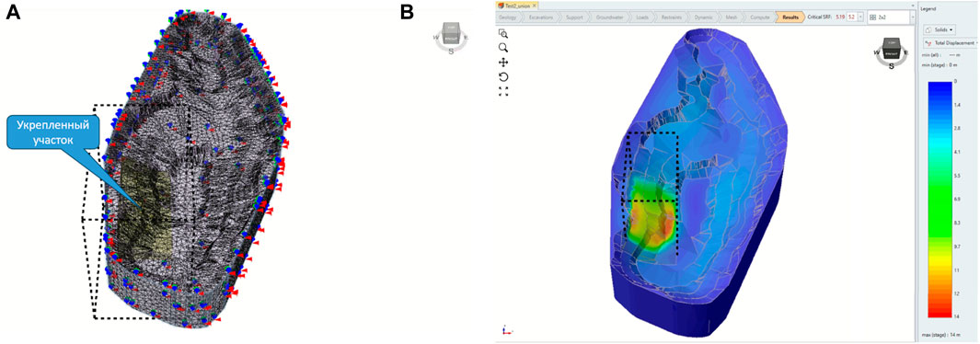This screenshot has width=980, height=344.
Task: Go to the Support workflow tab
Action: click(574, 17)
